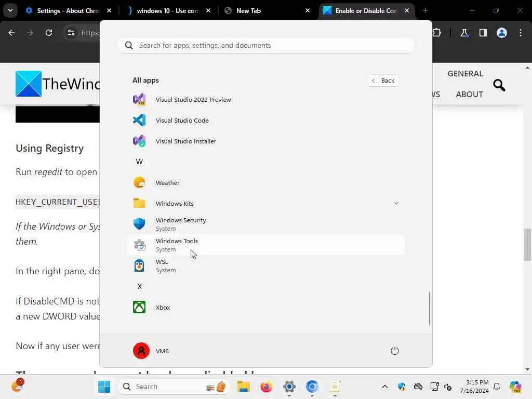Open the weather widget at taskbar left

point(17,386)
